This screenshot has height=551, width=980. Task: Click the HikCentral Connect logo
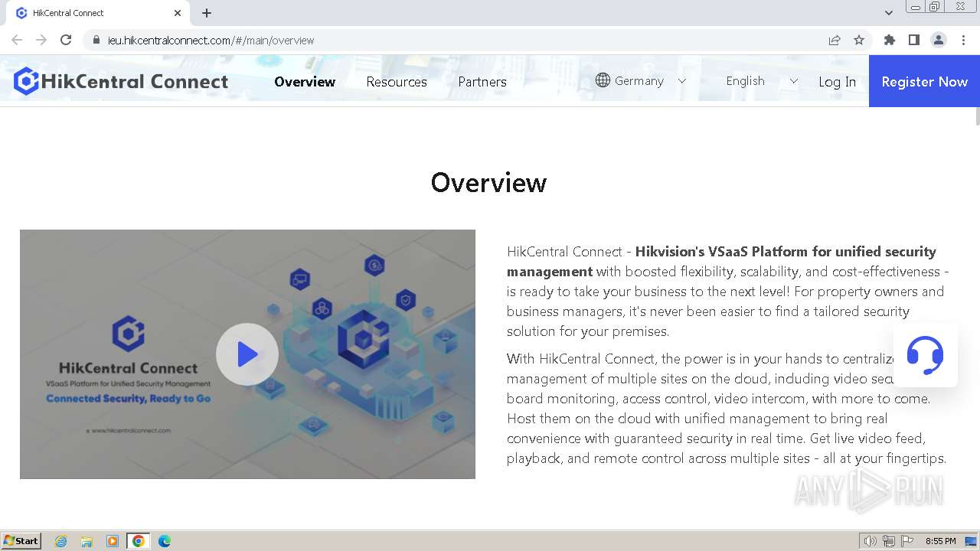[x=121, y=81]
